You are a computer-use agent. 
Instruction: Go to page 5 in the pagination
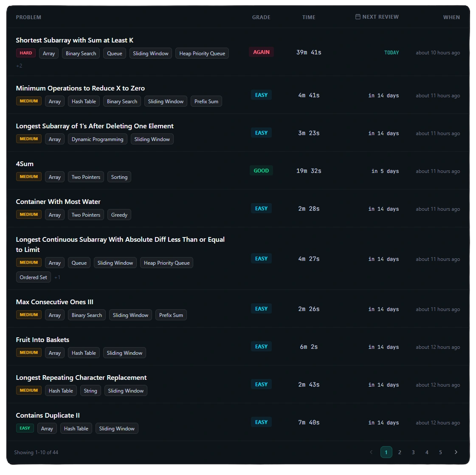coord(440,452)
